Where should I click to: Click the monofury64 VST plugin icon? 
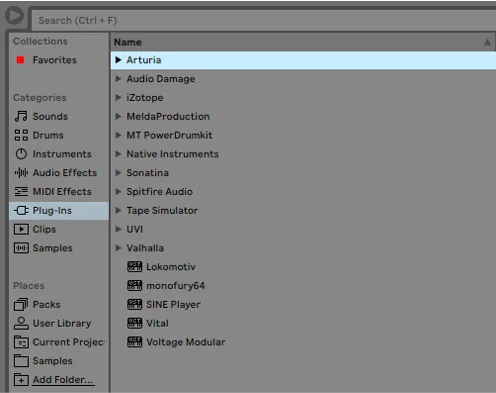[135, 285]
